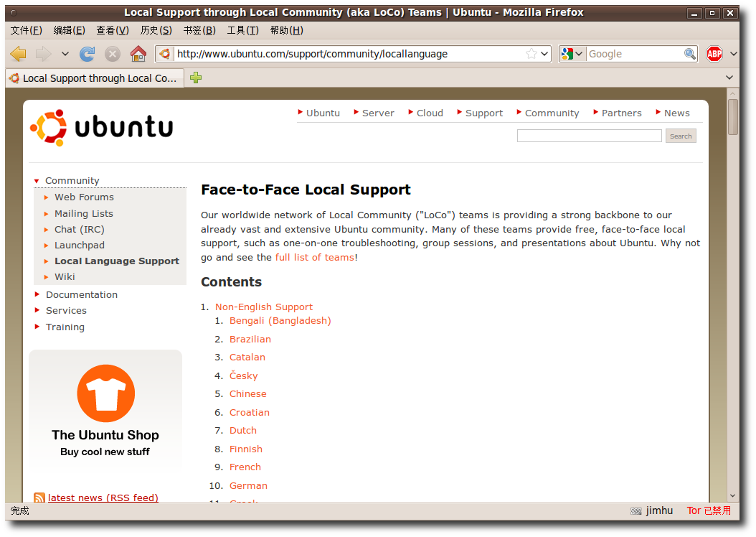Open the 编辑(E) menu
This screenshot has height=537, width=756.
click(69, 30)
